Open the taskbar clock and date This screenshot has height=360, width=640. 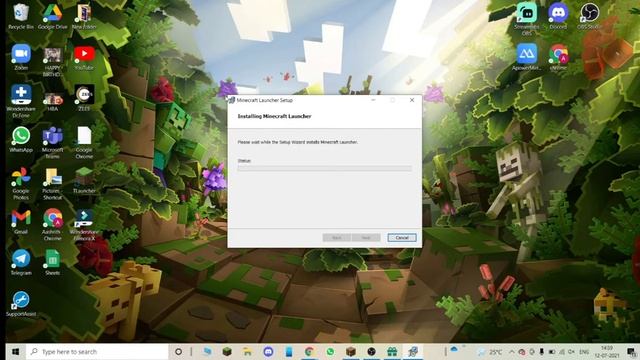(x=607, y=351)
